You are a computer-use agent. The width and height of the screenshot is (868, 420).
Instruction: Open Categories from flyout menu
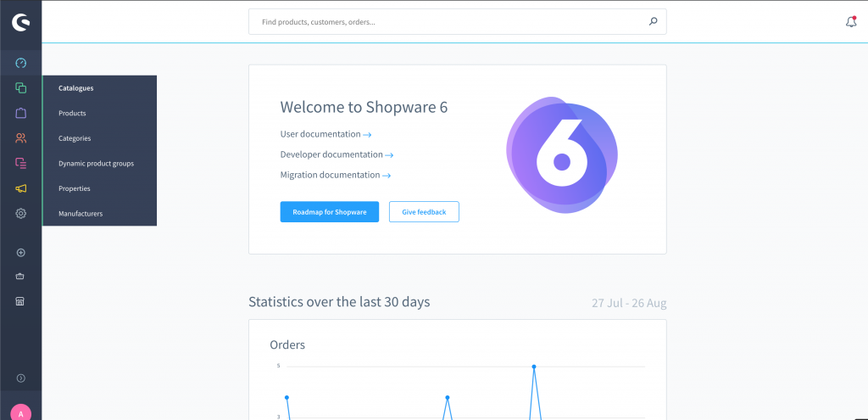click(x=75, y=138)
